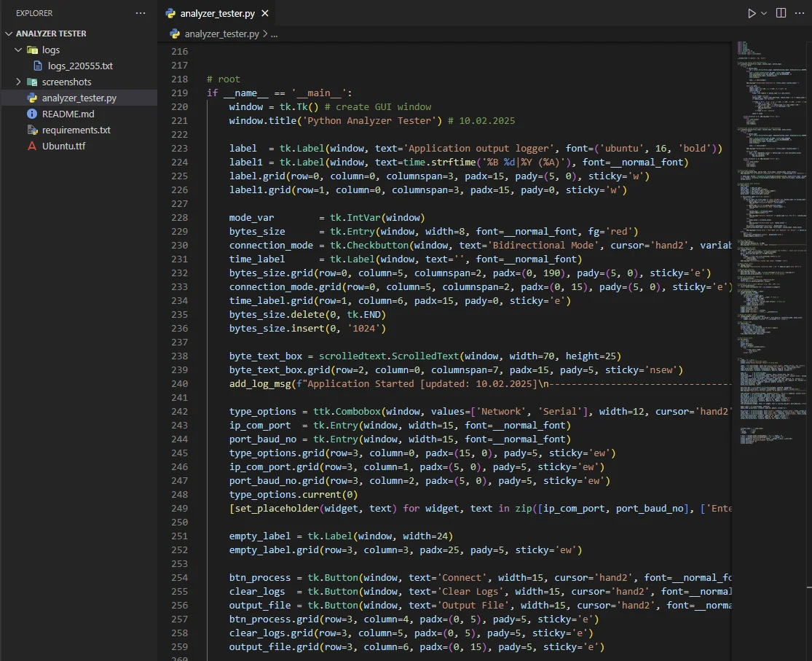Open logs_220555.txt file

pyautogui.click(x=80, y=66)
